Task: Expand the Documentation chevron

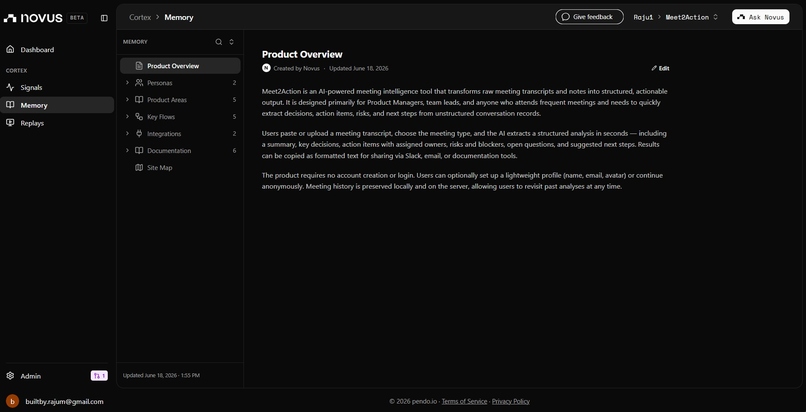Action: (x=127, y=151)
